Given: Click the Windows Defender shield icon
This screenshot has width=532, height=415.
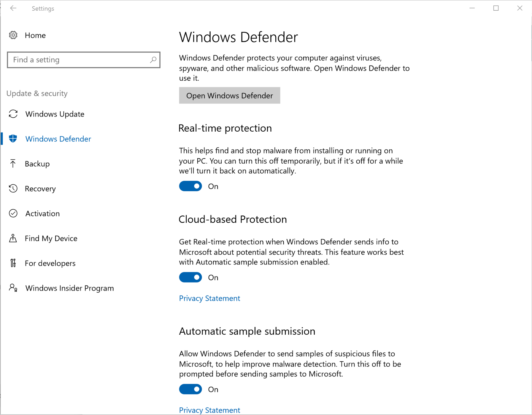Looking at the screenshot, I should click(13, 139).
